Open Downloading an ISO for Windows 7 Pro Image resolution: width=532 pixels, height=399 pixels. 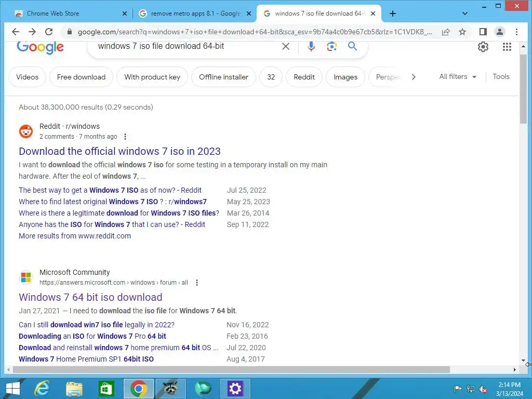point(92,336)
